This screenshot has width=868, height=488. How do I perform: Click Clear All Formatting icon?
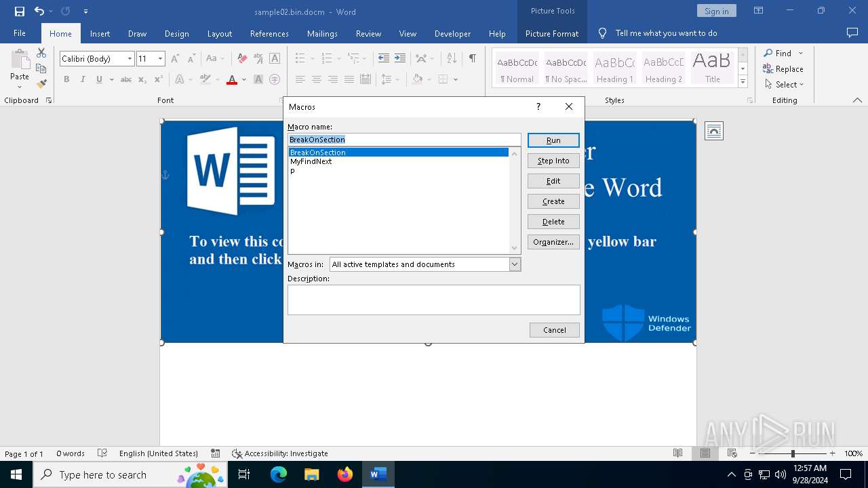coord(242,58)
